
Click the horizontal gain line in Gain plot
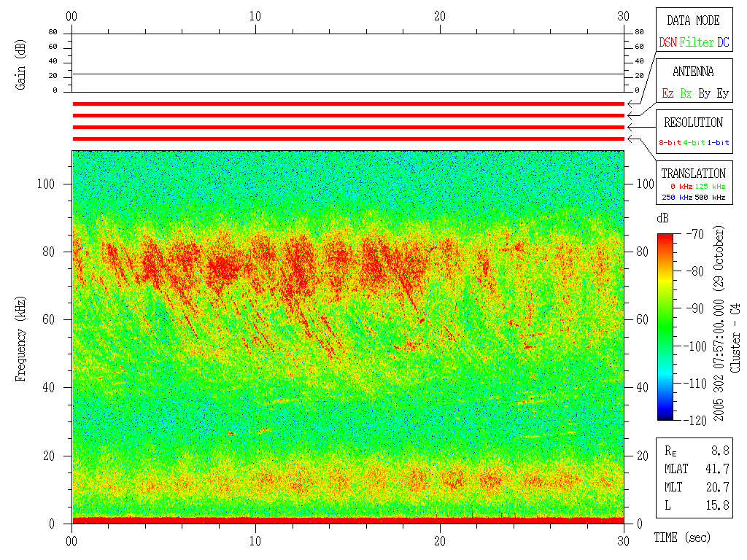point(348,74)
